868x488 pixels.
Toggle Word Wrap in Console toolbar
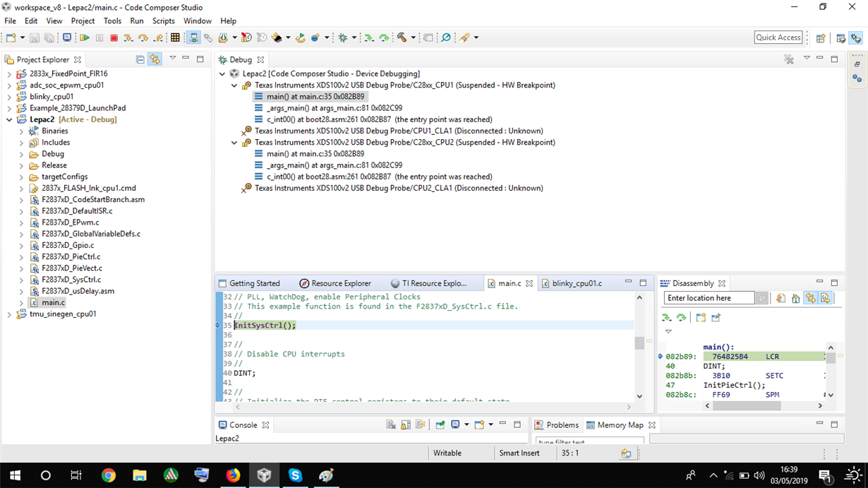click(x=421, y=424)
